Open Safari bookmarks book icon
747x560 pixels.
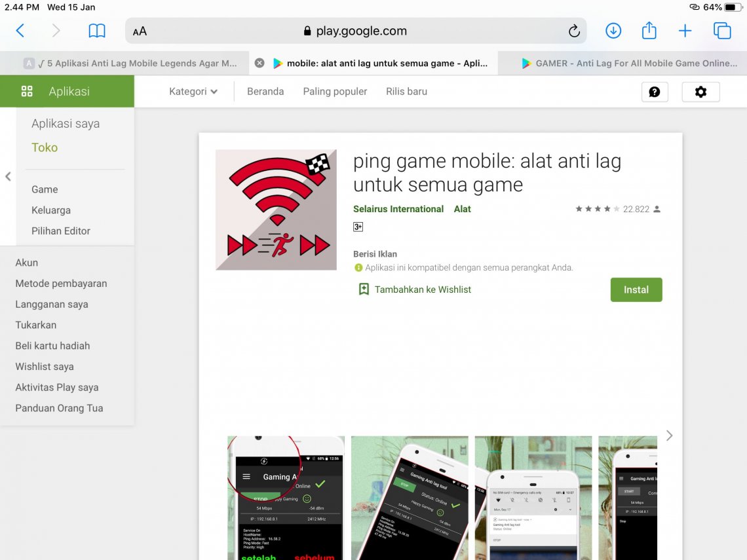click(x=97, y=31)
